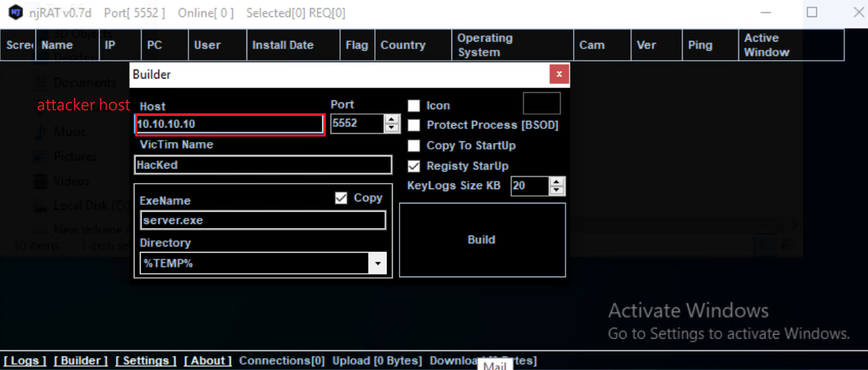
Task: Open the Settings link in bottom bar
Action: [145, 360]
